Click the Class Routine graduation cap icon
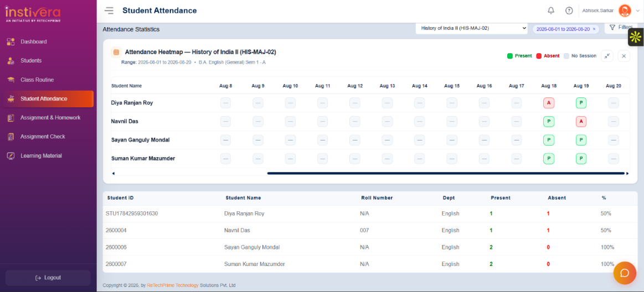The width and height of the screenshot is (644, 292). tap(11, 80)
